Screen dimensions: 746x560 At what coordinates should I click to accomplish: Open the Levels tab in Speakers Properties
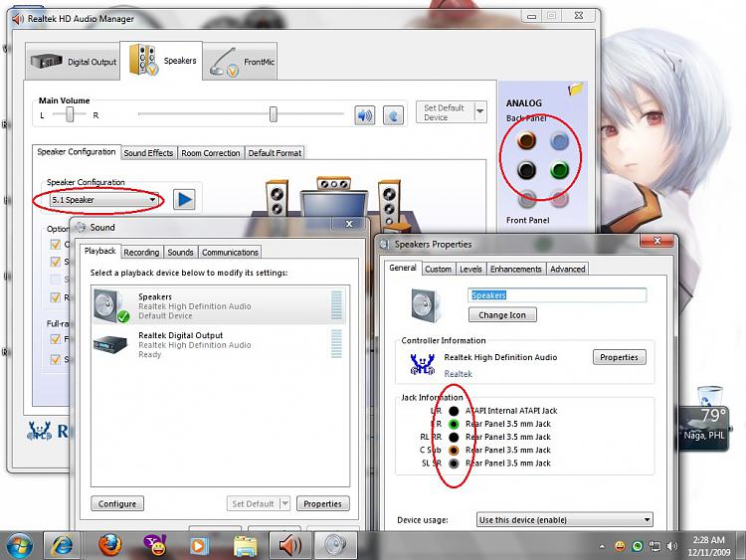[x=470, y=269]
